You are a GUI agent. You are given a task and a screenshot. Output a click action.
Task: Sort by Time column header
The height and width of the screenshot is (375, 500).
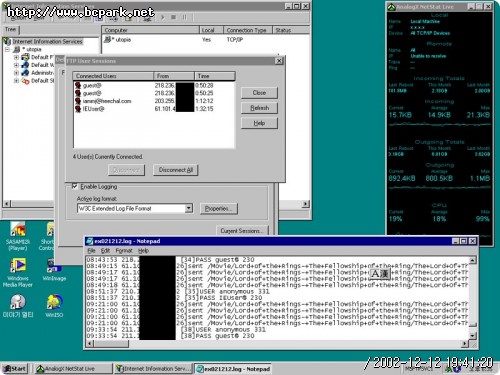(x=215, y=76)
